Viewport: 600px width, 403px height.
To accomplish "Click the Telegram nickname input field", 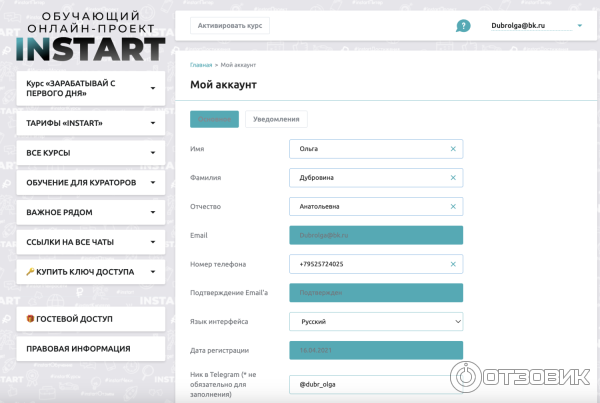I will (x=375, y=383).
